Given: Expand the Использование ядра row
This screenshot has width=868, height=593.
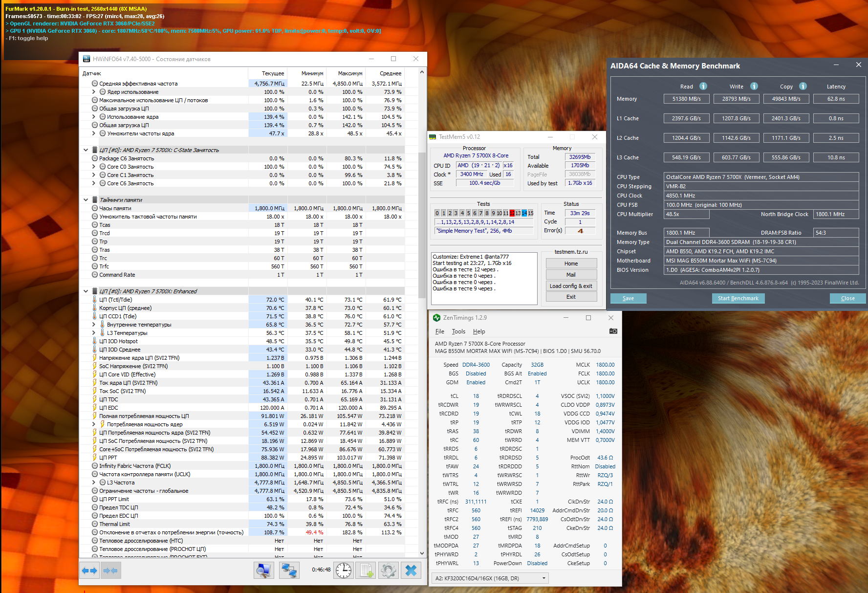Looking at the screenshot, I should tap(93, 117).
